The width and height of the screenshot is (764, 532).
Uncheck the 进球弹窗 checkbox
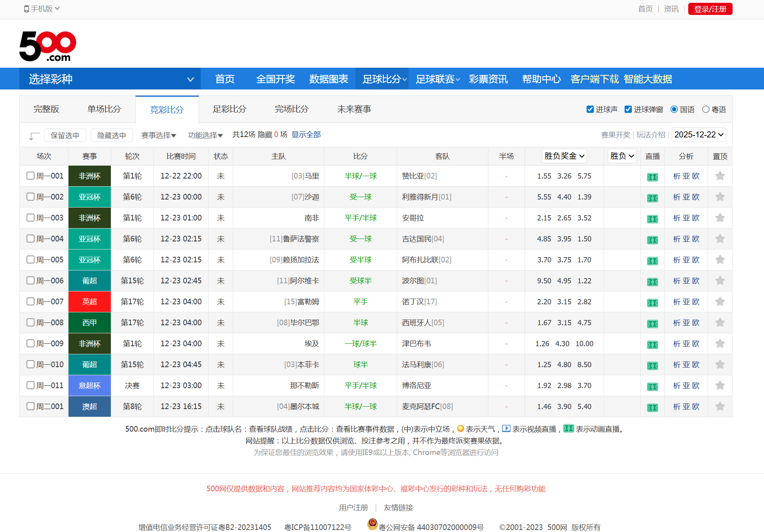[628, 109]
